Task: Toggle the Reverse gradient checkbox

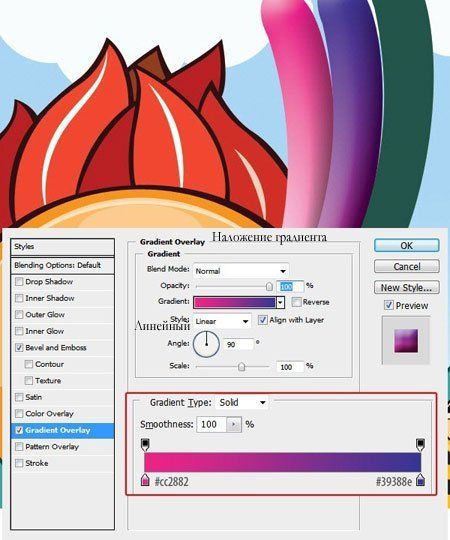Action: coord(296,302)
